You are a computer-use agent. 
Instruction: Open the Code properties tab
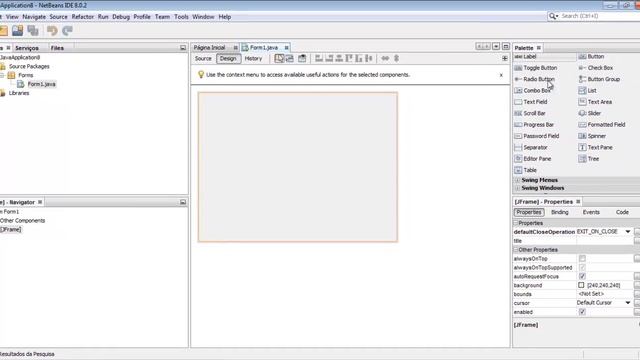point(622,212)
